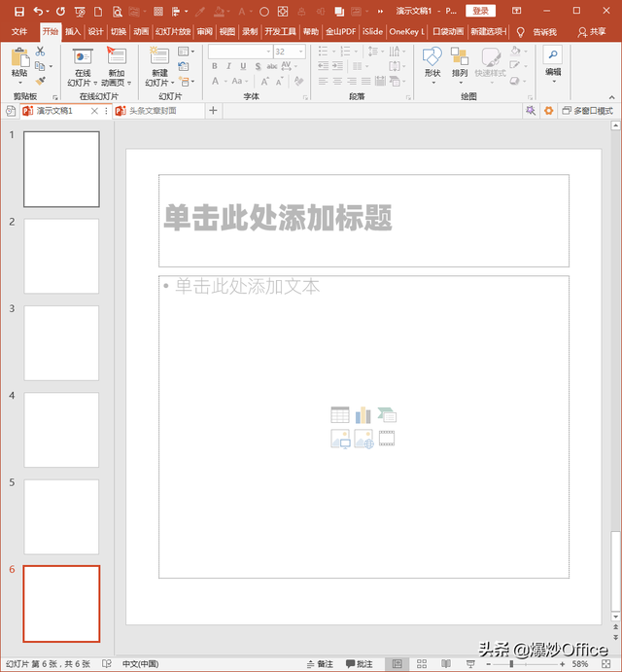Switch to the 插入 tab
622x672 pixels.
73,32
